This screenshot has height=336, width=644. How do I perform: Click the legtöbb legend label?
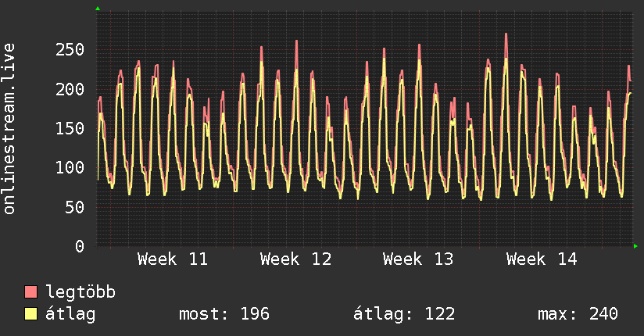click(80, 292)
